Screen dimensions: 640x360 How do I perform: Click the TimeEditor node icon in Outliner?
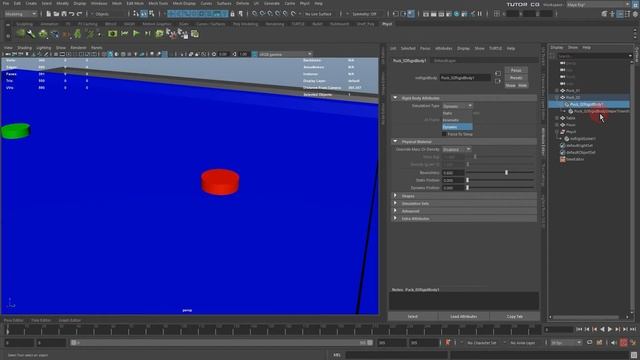(563, 159)
